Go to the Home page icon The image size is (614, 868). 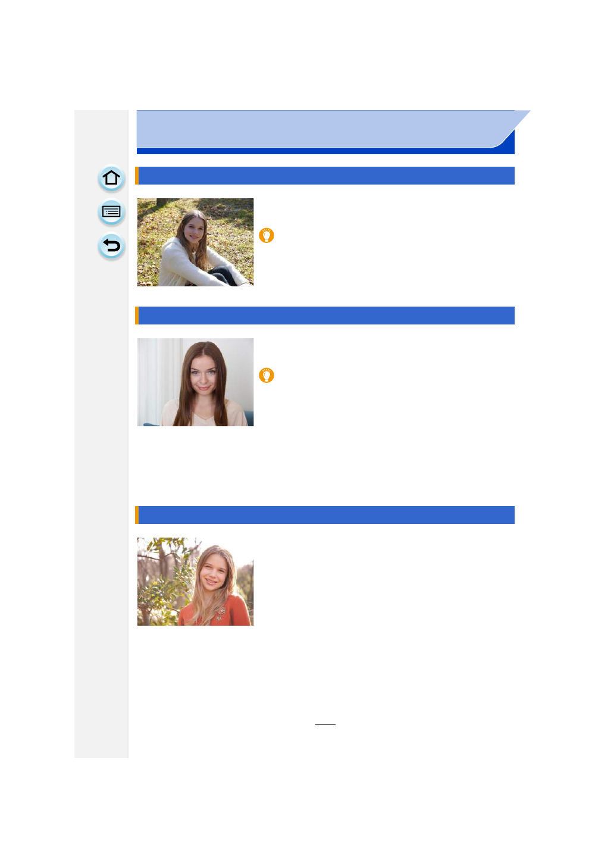pyautogui.click(x=111, y=179)
